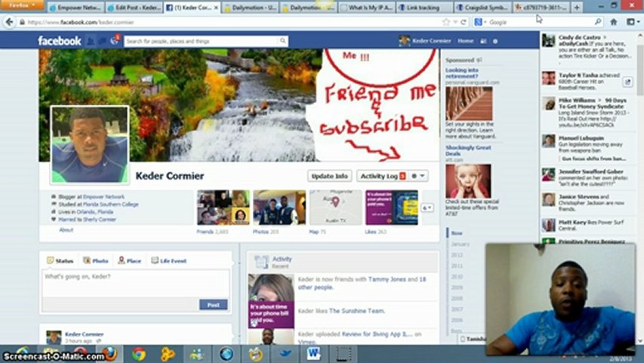The height and width of the screenshot is (363, 644).
Task: Open Florida Southern College link
Action: tap(111, 204)
